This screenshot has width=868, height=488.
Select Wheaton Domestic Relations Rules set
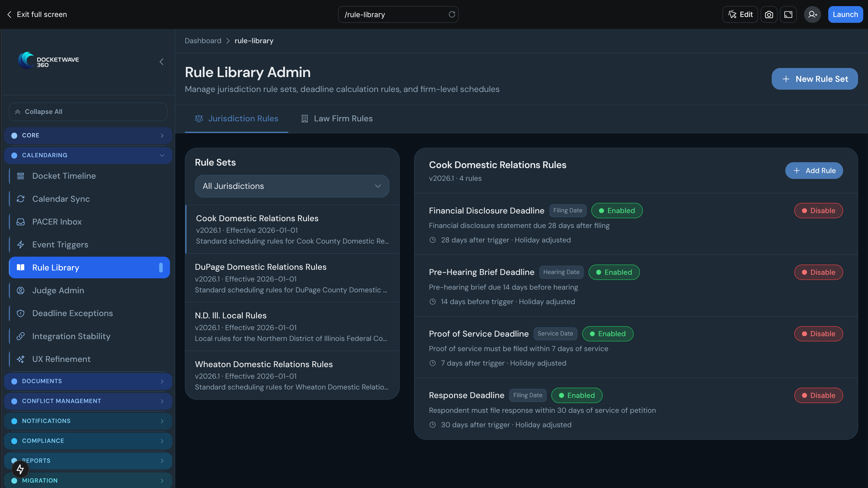tap(292, 375)
